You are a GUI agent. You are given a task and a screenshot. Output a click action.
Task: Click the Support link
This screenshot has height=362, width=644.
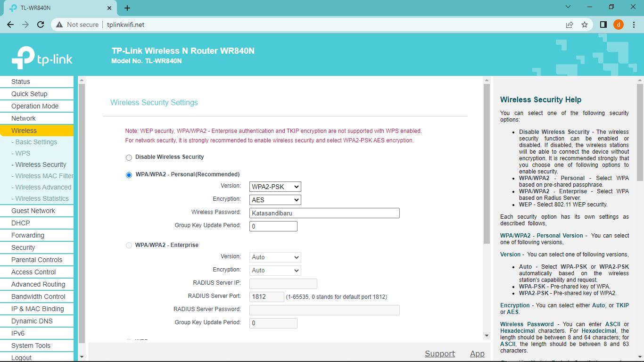(x=440, y=354)
